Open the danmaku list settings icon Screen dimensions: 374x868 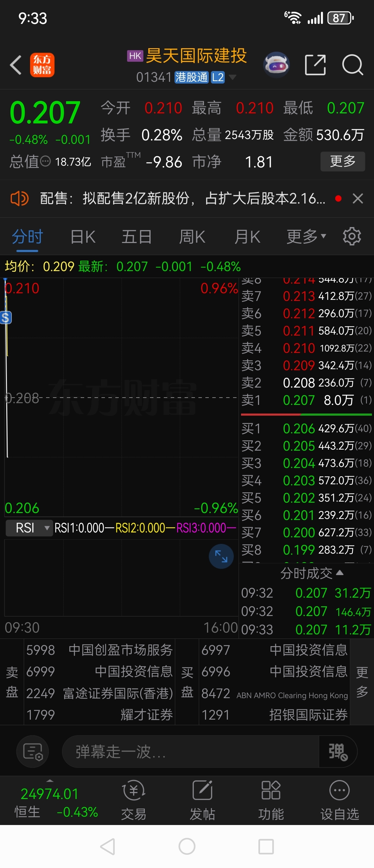click(33, 752)
